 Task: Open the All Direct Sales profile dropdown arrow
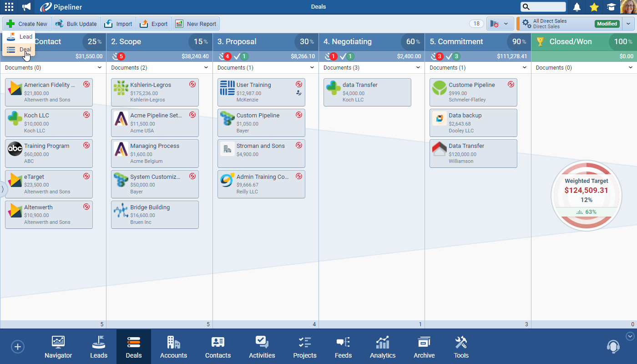(x=629, y=24)
